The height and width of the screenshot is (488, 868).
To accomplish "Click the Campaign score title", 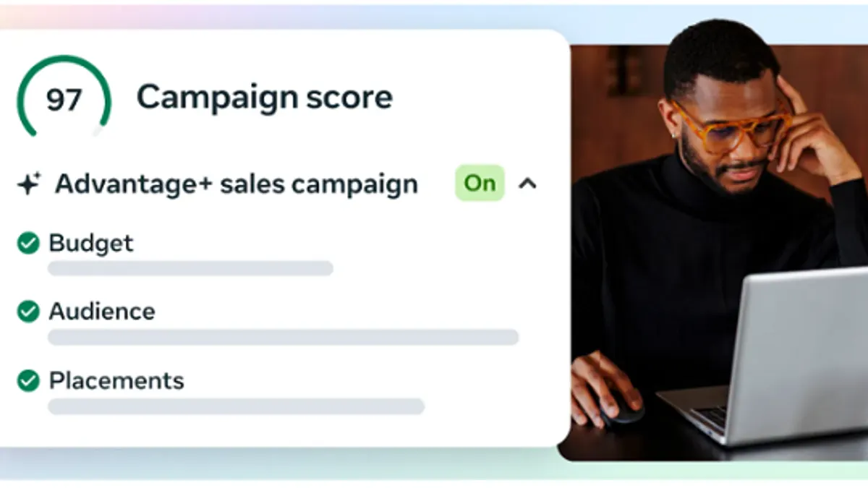I will coord(265,98).
